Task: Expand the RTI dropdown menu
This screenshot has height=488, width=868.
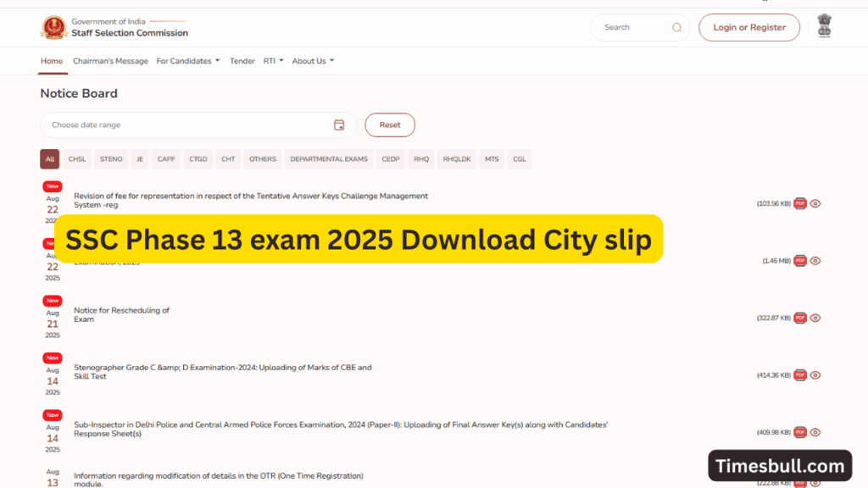Action: (x=273, y=61)
